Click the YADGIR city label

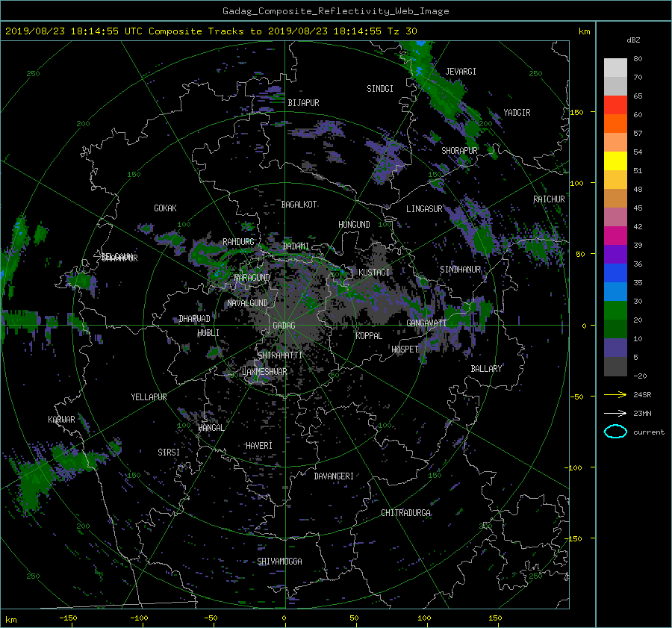(x=517, y=113)
